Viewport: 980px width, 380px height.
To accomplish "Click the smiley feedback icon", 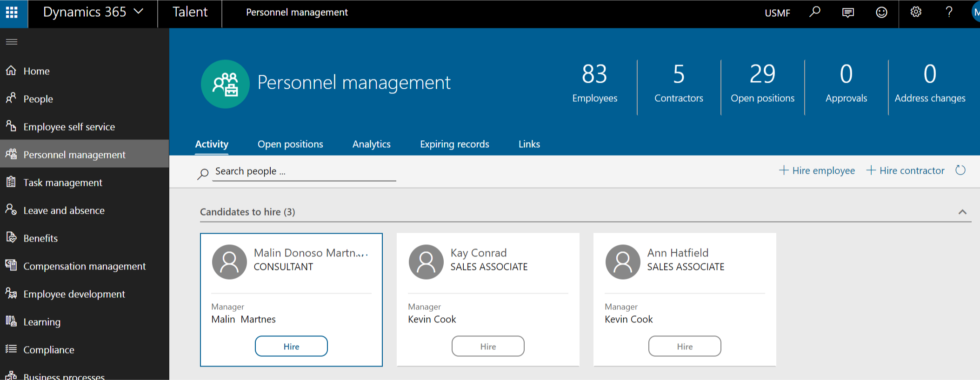I will click(881, 13).
